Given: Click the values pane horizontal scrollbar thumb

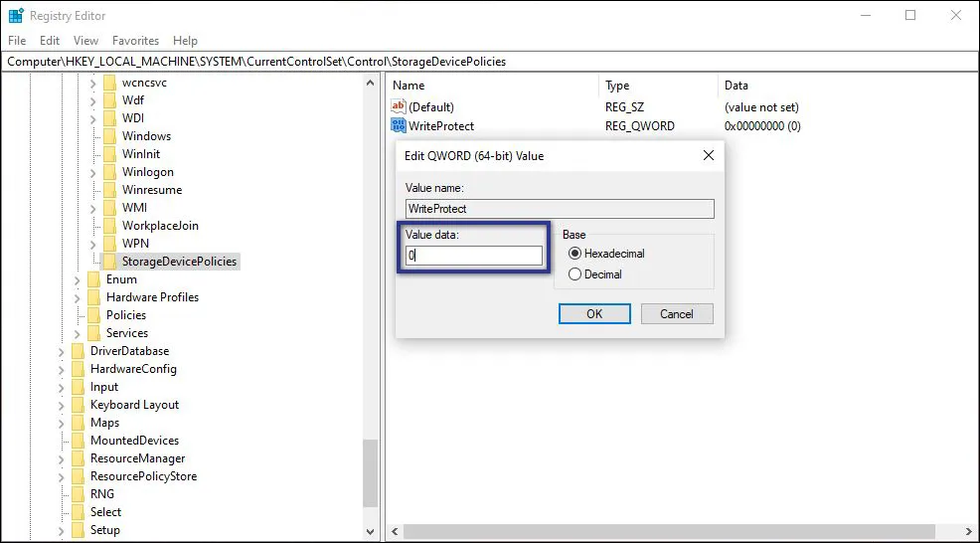Looking at the screenshot, I should click(x=669, y=532).
